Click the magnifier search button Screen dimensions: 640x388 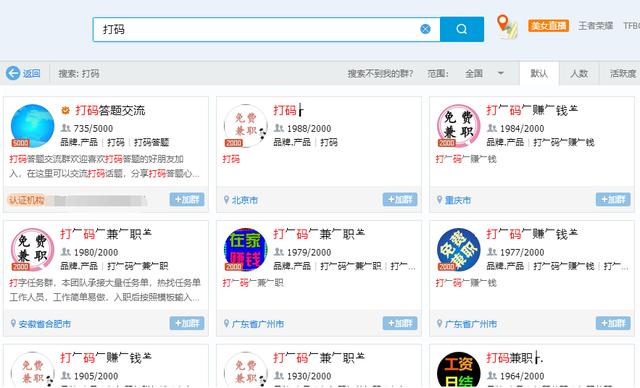462,29
